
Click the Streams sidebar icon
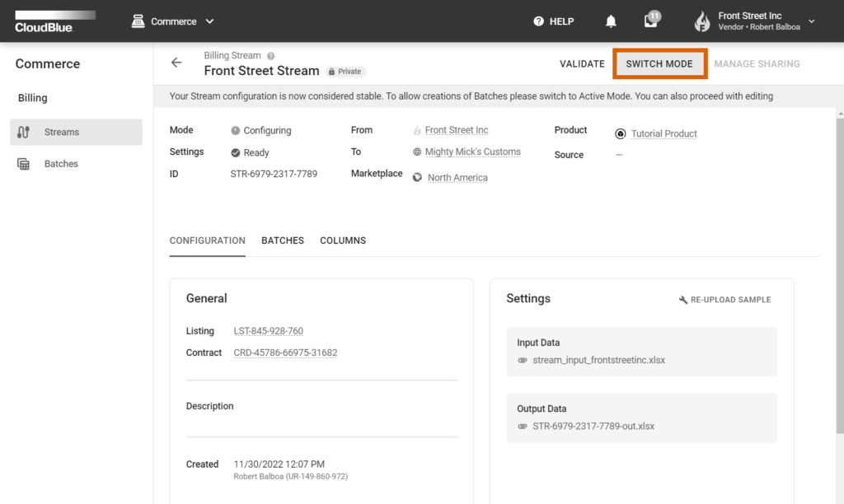coord(23,133)
